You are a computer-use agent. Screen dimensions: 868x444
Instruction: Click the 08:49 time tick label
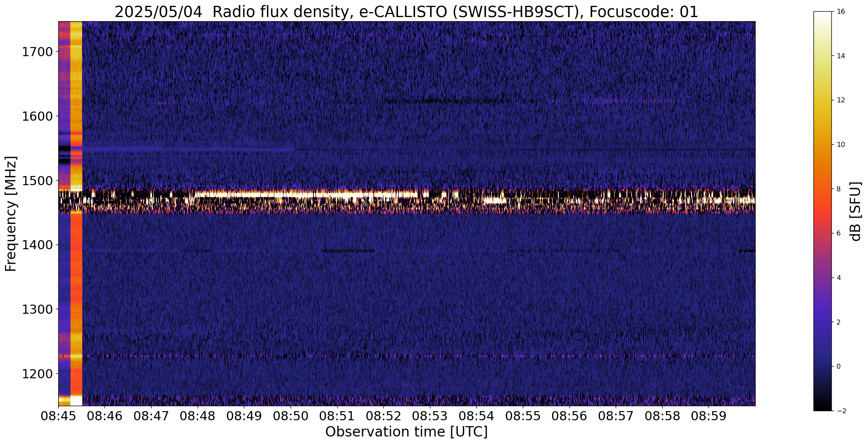(244, 416)
